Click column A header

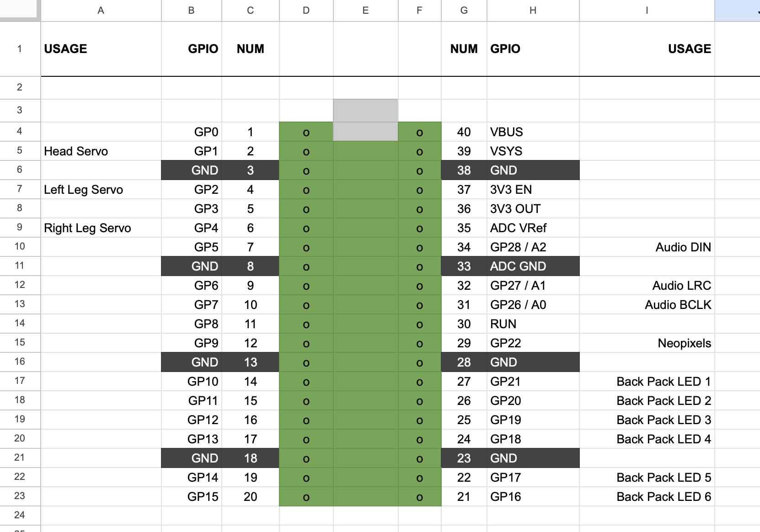[101, 11]
